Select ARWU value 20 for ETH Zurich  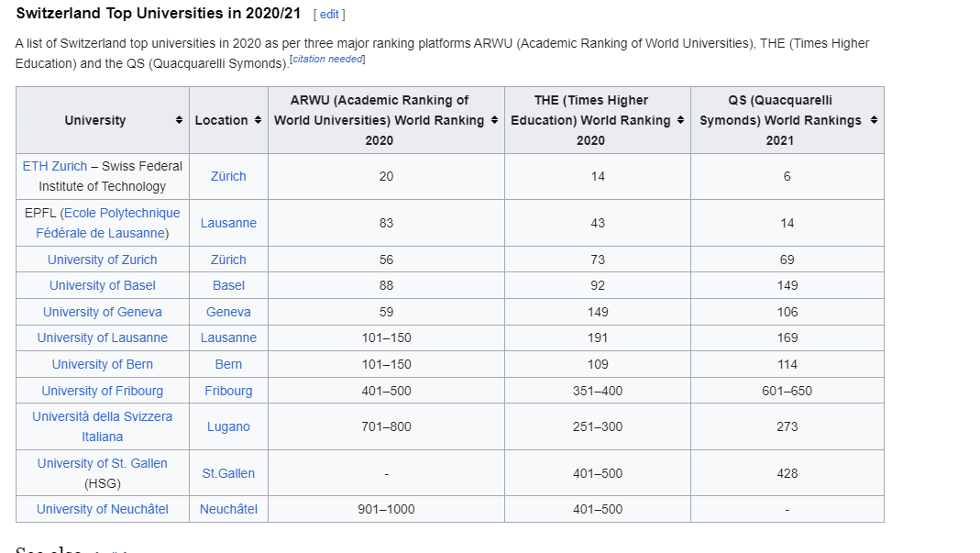click(x=386, y=176)
